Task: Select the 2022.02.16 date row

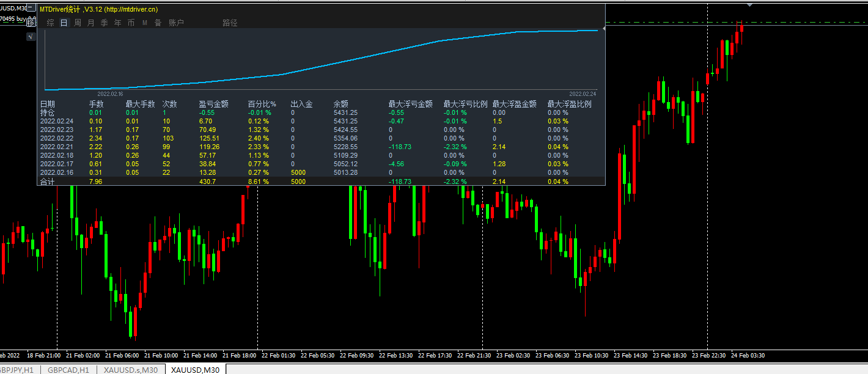Action: coord(57,172)
